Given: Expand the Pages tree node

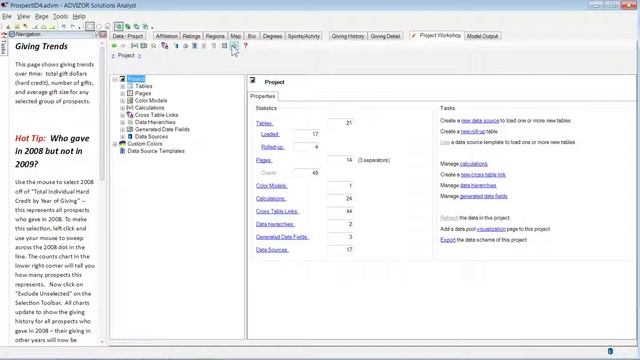Looking at the screenshot, I should coord(122,93).
